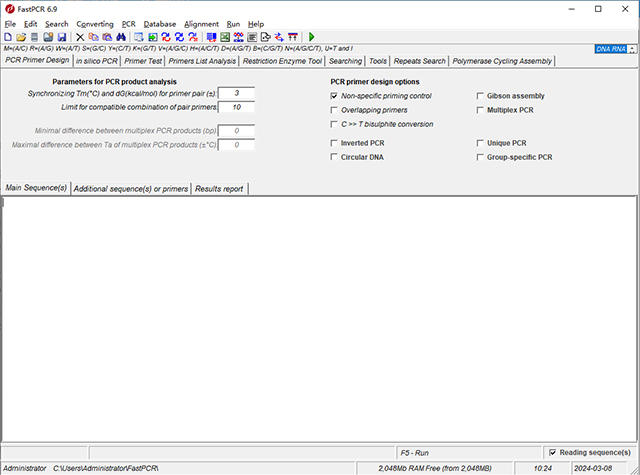Click the Synchronizing Tm field showing 3
640x475 pixels.
point(237,93)
